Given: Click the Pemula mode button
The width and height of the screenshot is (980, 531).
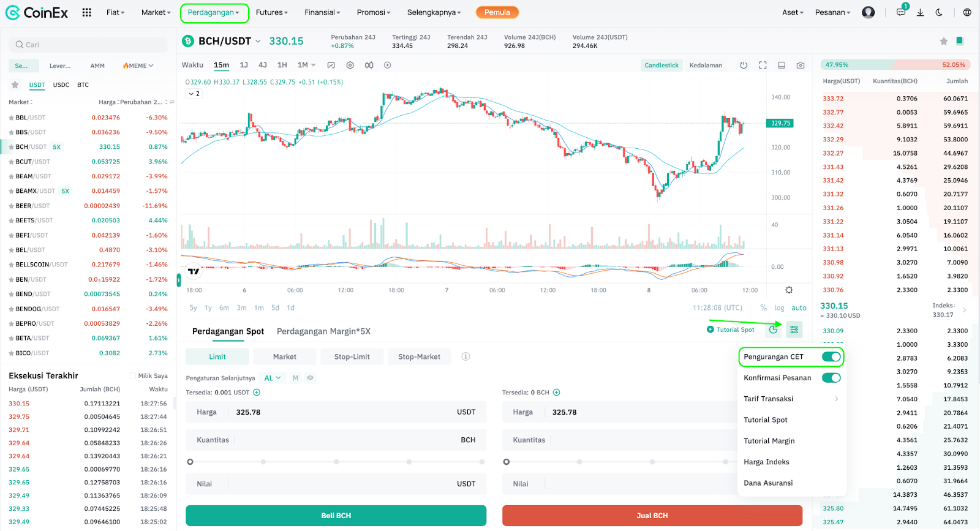Looking at the screenshot, I should (497, 12).
